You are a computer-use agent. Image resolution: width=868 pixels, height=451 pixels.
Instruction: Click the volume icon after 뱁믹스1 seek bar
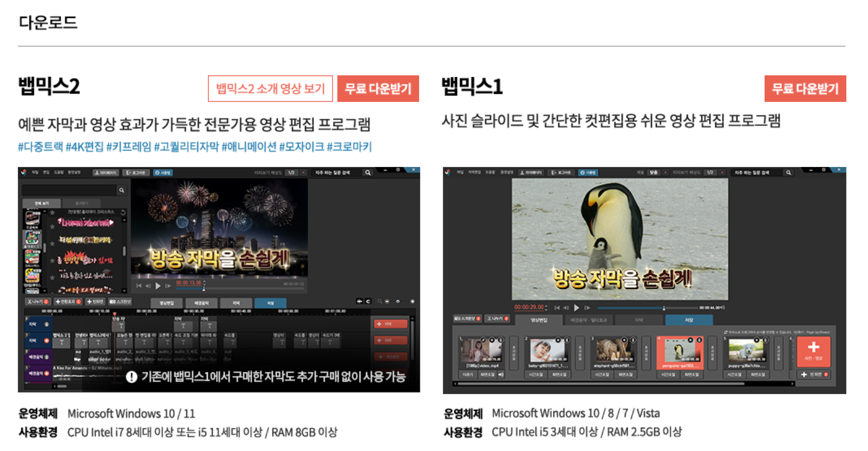723,307
